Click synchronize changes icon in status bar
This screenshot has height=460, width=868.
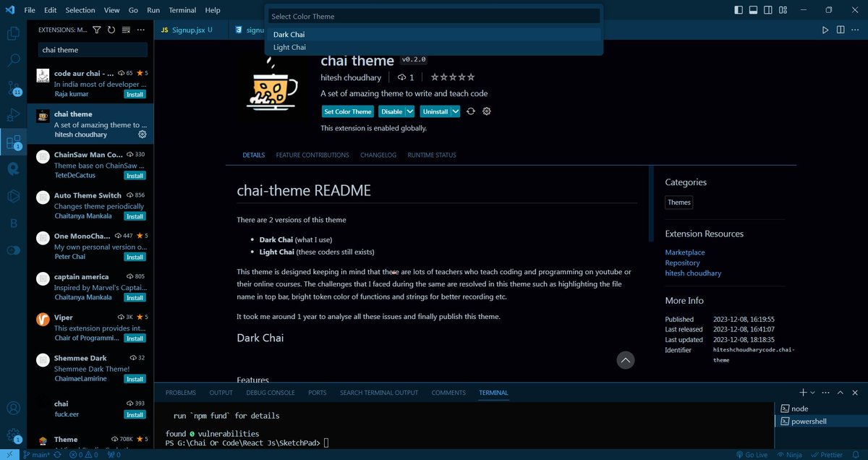(x=57, y=455)
